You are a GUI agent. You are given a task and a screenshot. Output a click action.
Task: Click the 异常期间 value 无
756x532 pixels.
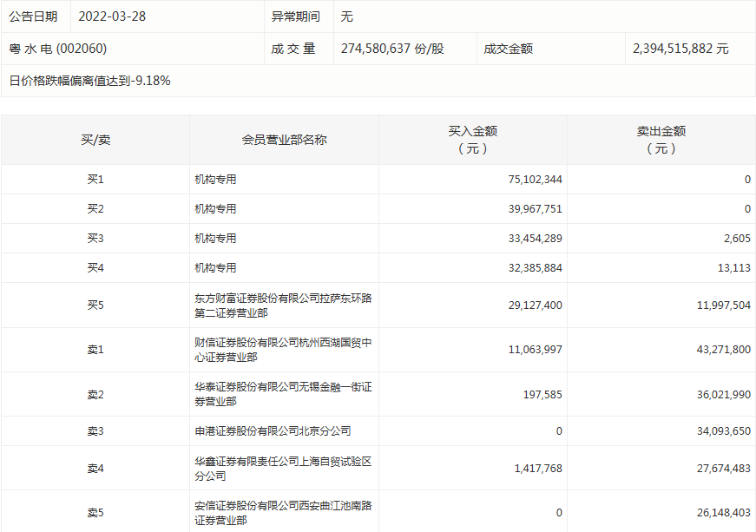(347, 16)
